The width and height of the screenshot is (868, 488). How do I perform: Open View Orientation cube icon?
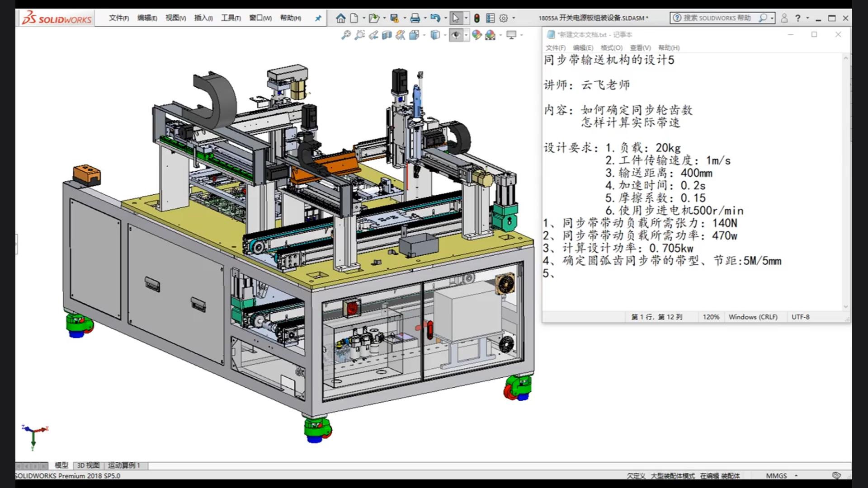(414, 35)
